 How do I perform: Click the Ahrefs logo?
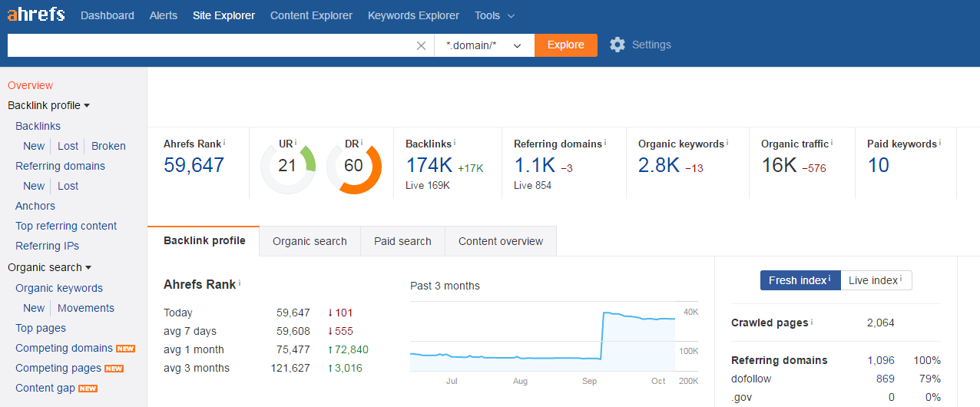pos(36,15)
